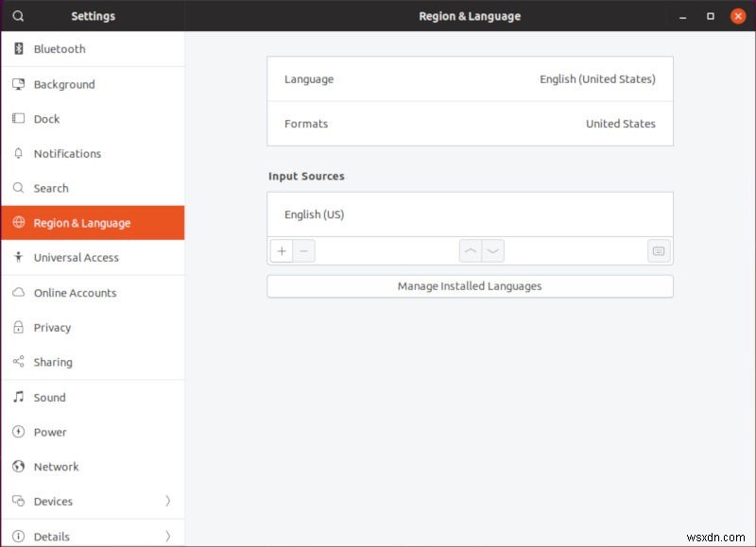The width and height of the screenshot is (756, 547).
Task: Click the Universal Access person icon
Action: pos(18,258)
